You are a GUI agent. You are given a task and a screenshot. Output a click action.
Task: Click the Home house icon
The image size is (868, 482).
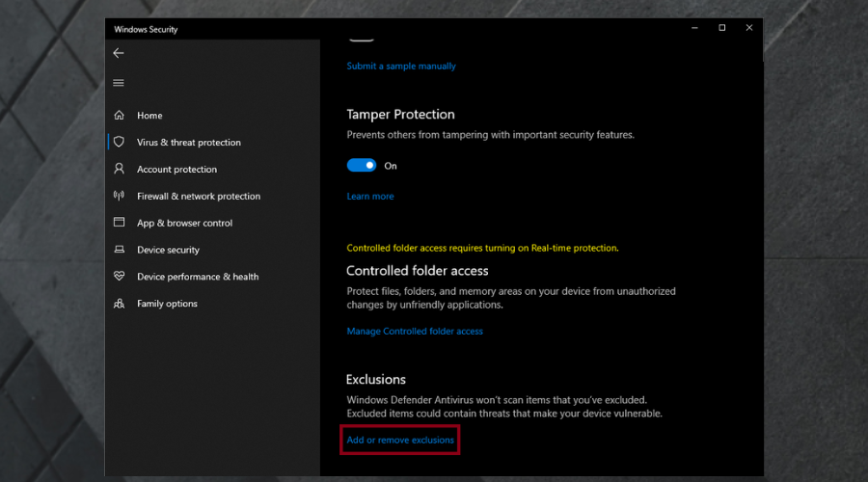click(120, 116)
